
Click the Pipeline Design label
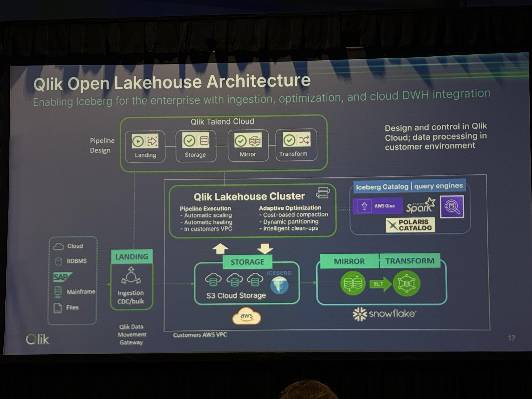[102, 146]
